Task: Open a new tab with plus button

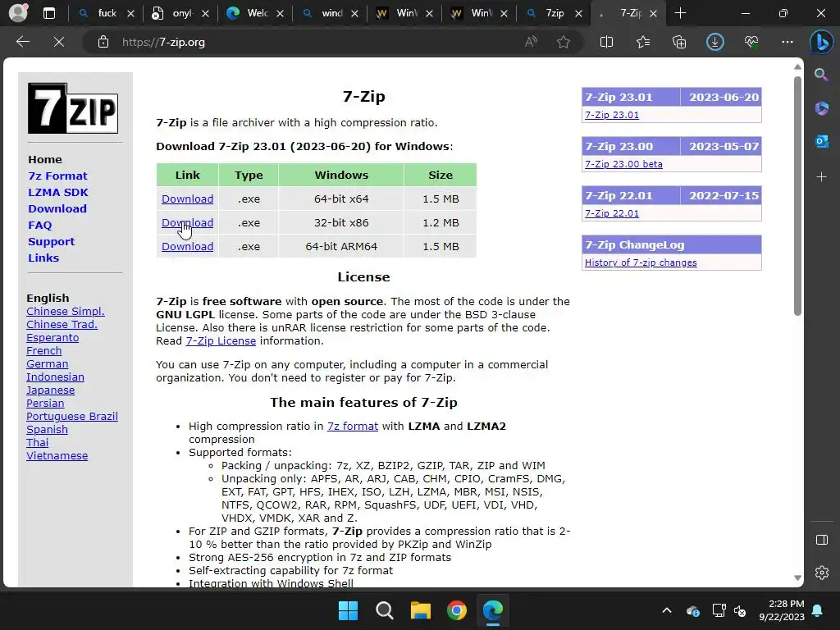Action: coord(680,13)
